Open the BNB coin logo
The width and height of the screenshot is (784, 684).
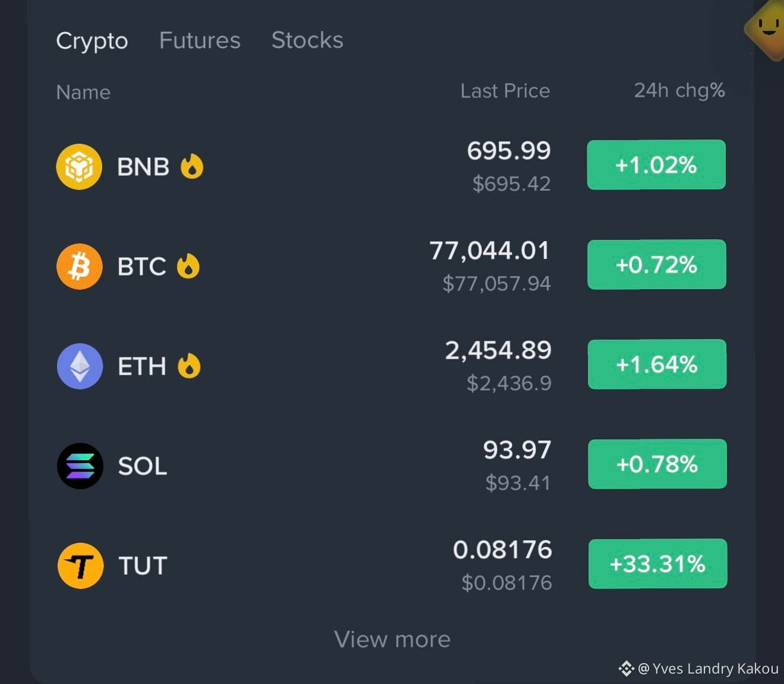(79, 167)
